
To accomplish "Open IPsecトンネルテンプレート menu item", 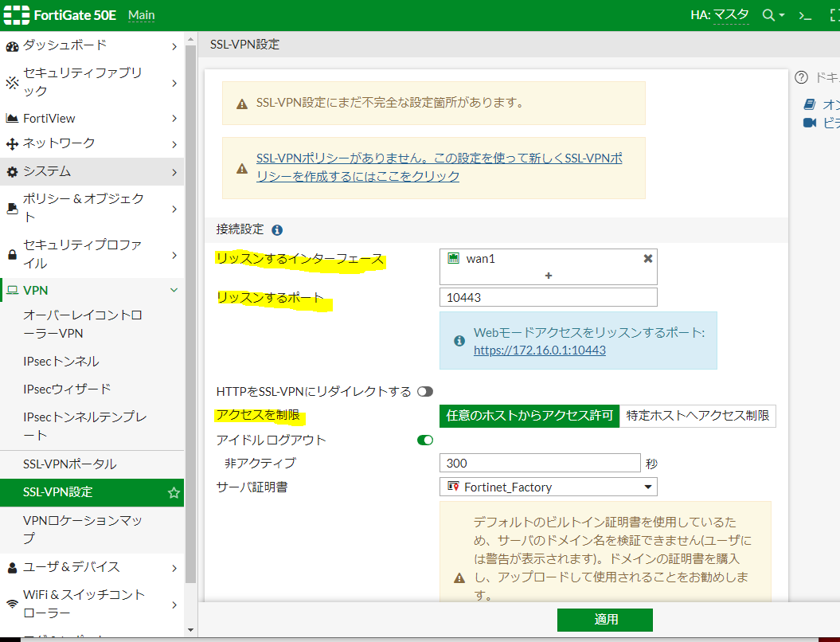I will coord(92,426).
